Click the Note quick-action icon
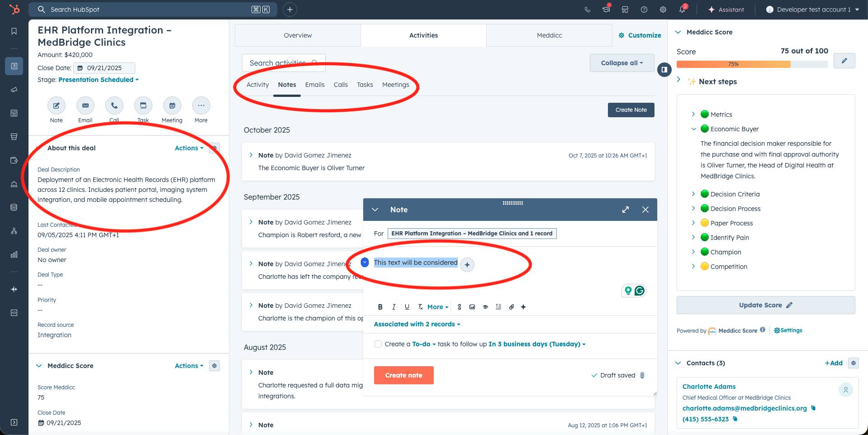Image resolution: width=868 pixels, height=435 pixels. [57, 106]
